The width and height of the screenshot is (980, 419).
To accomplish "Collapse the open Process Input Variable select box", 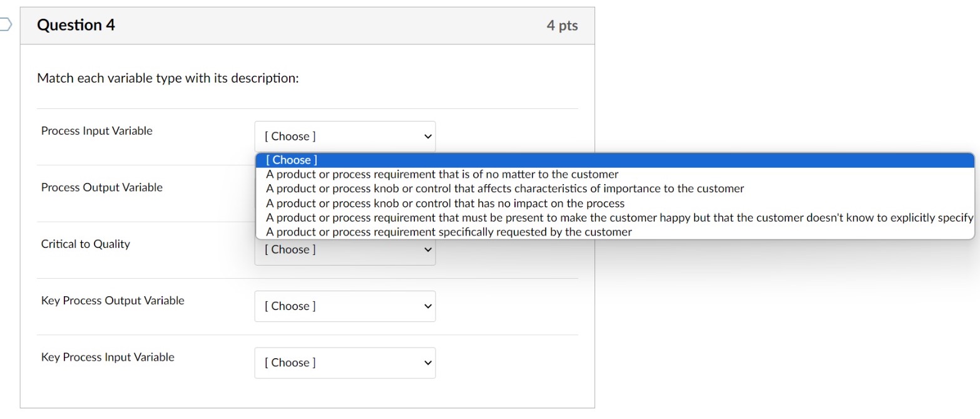I will (345, 137).
